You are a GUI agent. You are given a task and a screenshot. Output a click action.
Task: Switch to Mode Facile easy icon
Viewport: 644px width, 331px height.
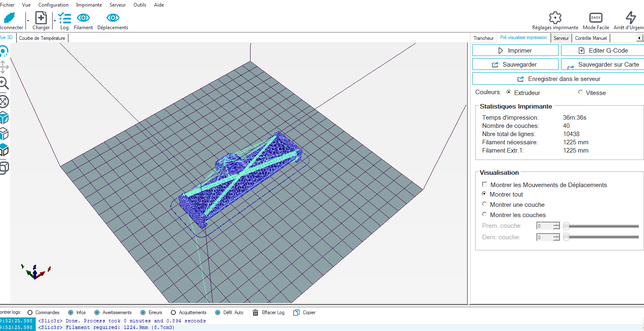(596, 18)
